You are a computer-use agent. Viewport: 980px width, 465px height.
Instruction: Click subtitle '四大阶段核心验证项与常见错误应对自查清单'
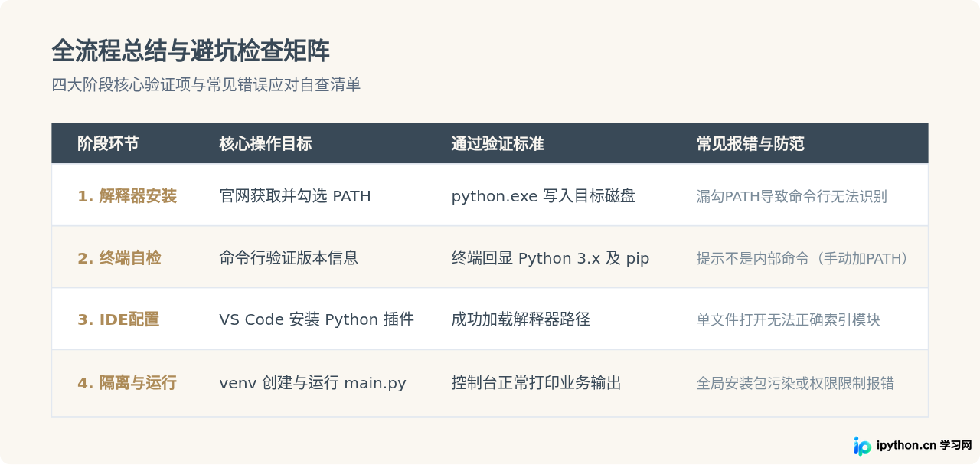pos(206,85)
